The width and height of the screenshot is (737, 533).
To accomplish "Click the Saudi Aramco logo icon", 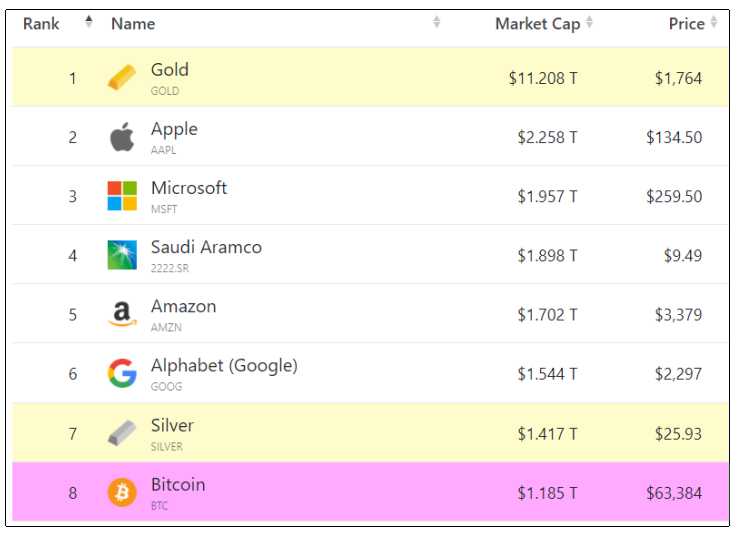I will click(122, 255).
